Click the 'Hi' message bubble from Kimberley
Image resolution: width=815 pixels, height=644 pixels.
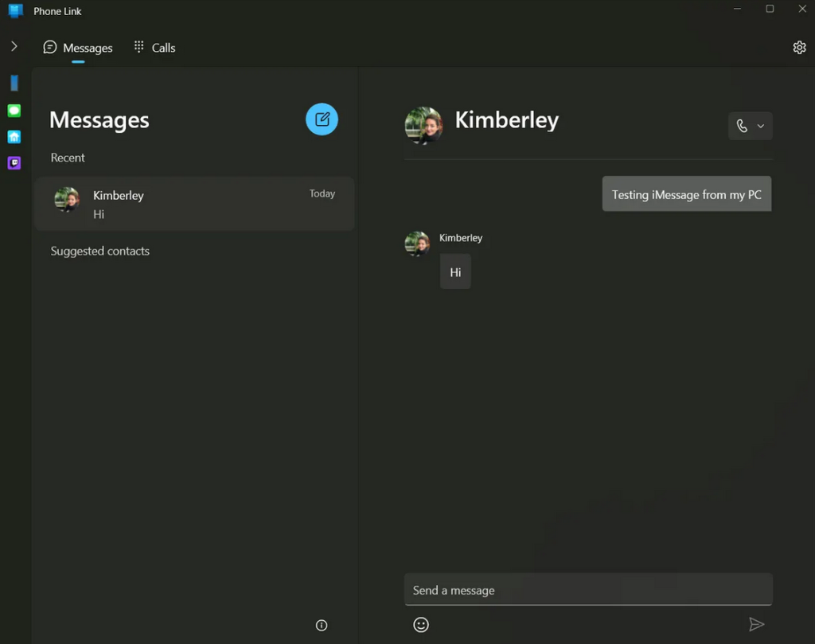point(455,272)
